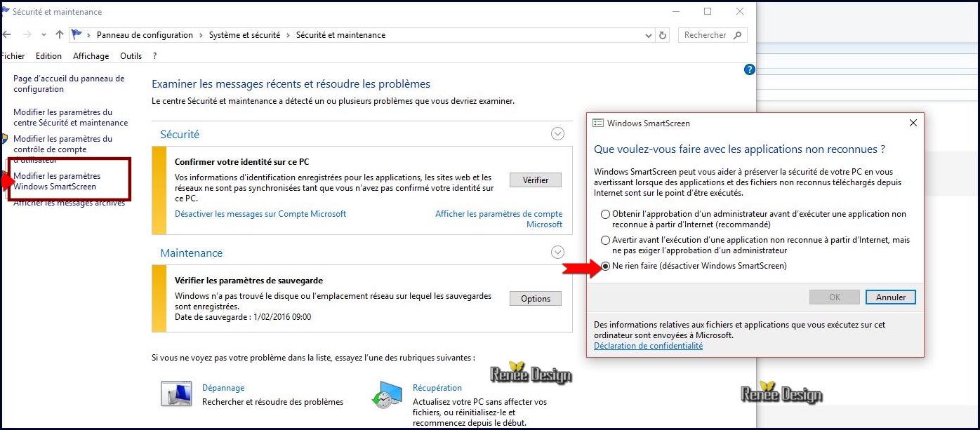Open the Fichier menu

13,56
